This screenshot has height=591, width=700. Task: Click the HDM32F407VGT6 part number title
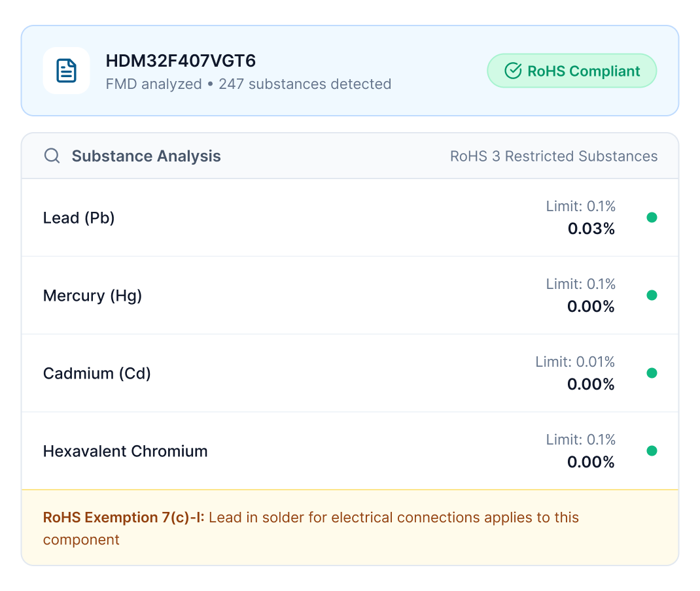181,61
